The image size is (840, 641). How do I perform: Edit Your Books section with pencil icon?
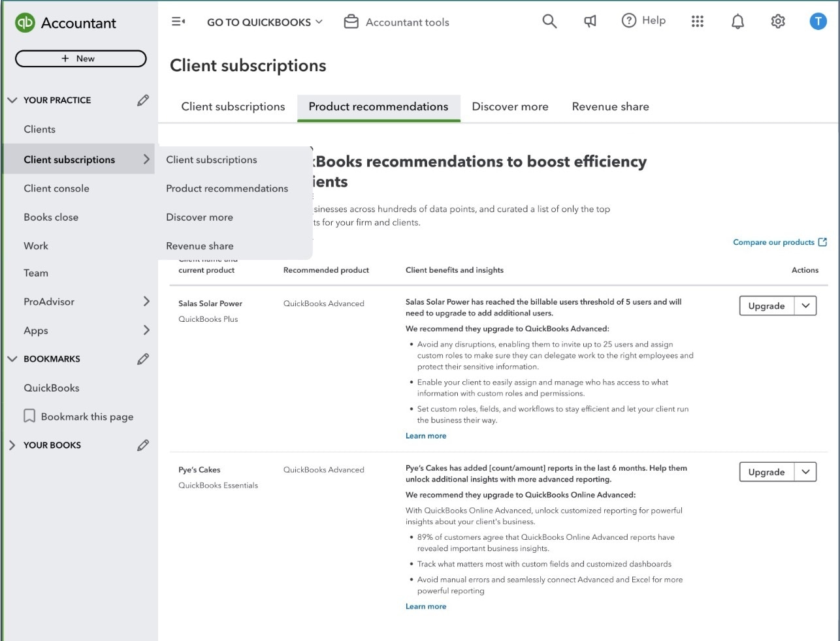click(143, 445)
